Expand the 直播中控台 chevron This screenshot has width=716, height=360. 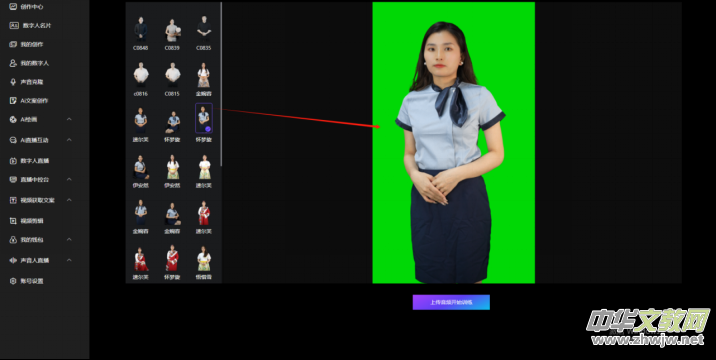(69, 180)
